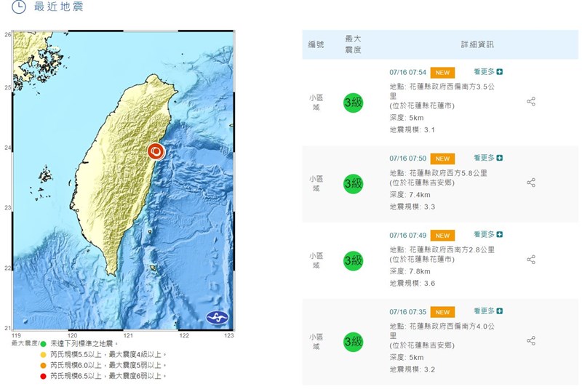Click the NEW badge on 07:50 earthquake

(442, 159)
